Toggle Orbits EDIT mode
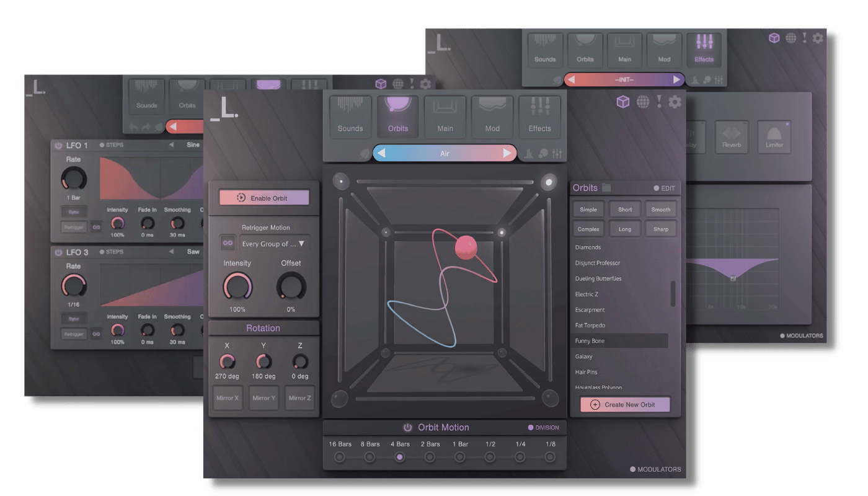The width and height of the screenshot is (868, 496). pos(664,188)
